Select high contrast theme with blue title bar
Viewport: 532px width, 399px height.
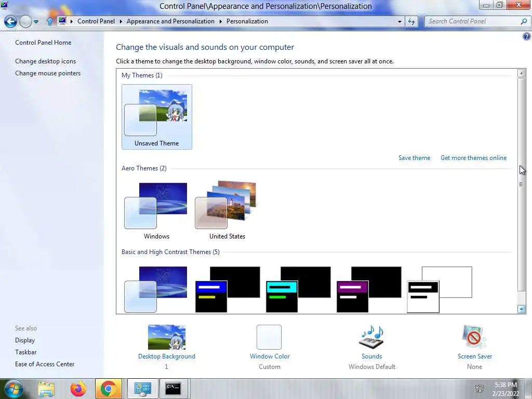coord(228,289)
